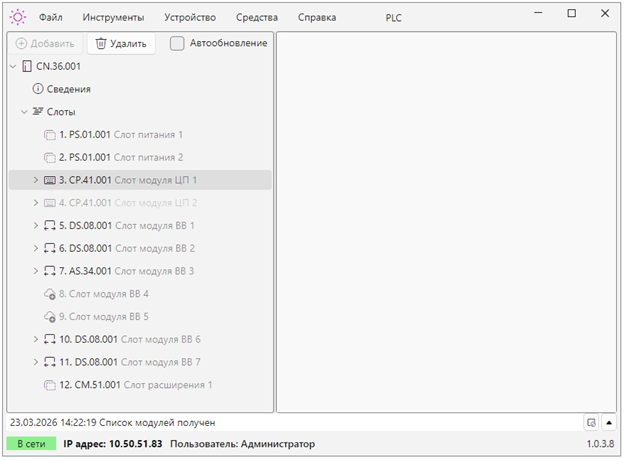Click the CN.36.001 device icon
The image size is (624, 460).
(x=27, y=66)
